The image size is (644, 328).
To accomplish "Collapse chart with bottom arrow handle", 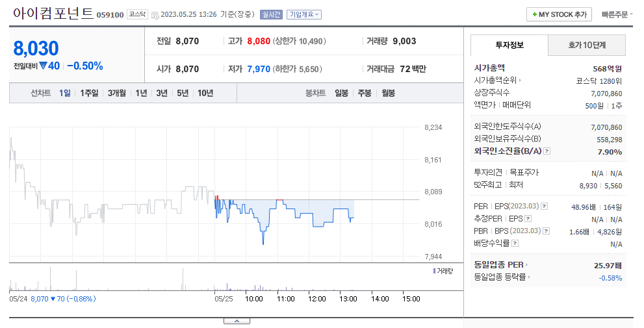I will [237, 321].
